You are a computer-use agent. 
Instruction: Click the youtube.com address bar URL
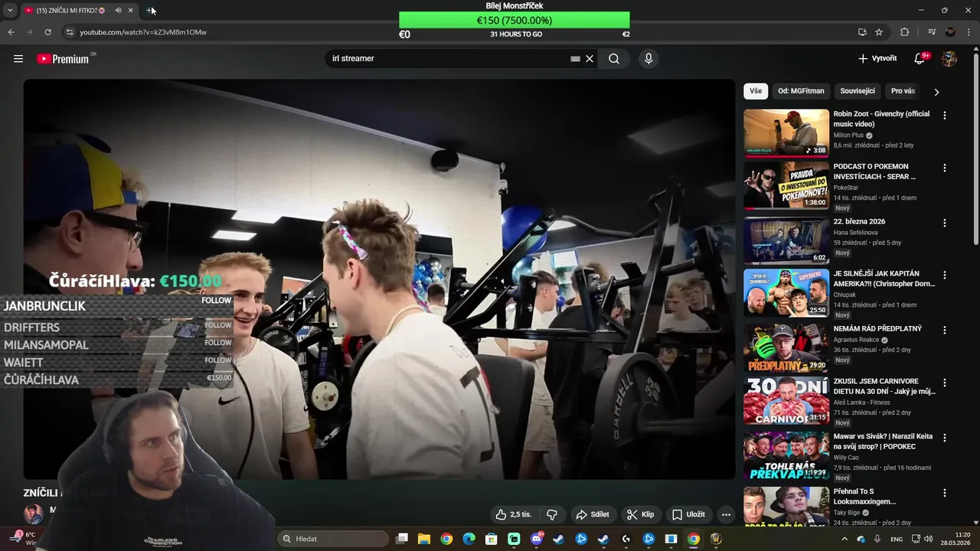143,32
